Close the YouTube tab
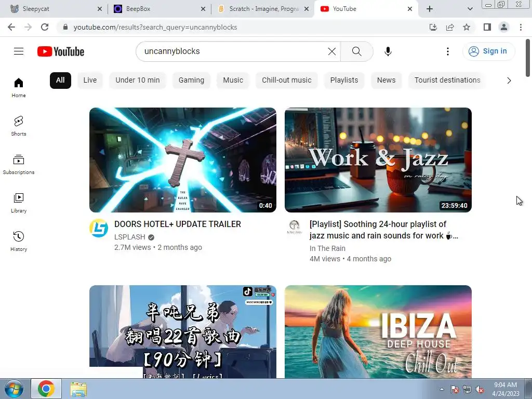 [x=409, y=9]
